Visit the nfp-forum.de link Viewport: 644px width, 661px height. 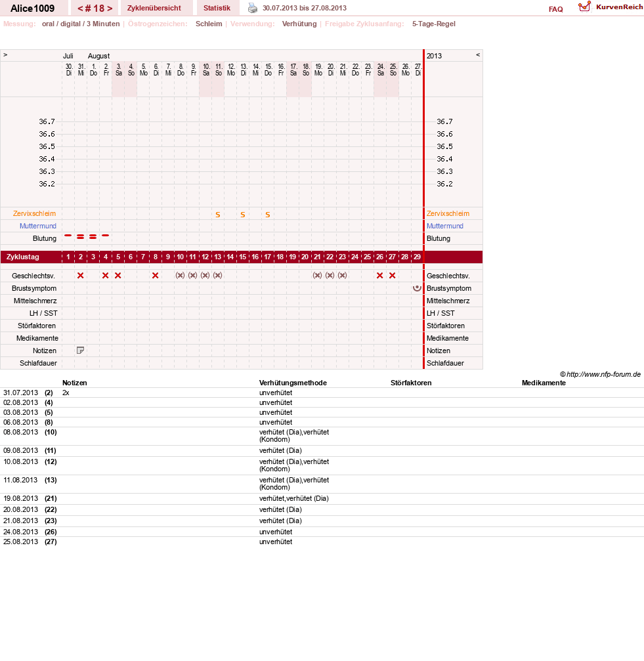603,374
